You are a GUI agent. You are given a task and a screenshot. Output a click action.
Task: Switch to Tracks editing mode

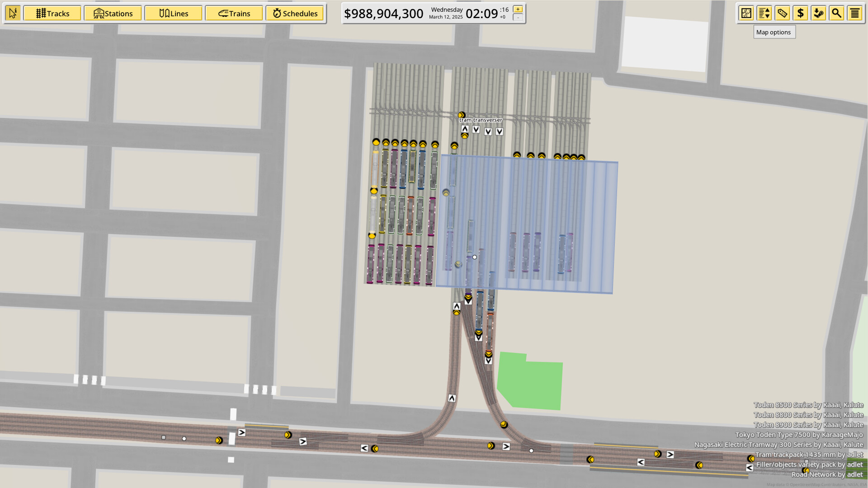[x=52, y=13]
